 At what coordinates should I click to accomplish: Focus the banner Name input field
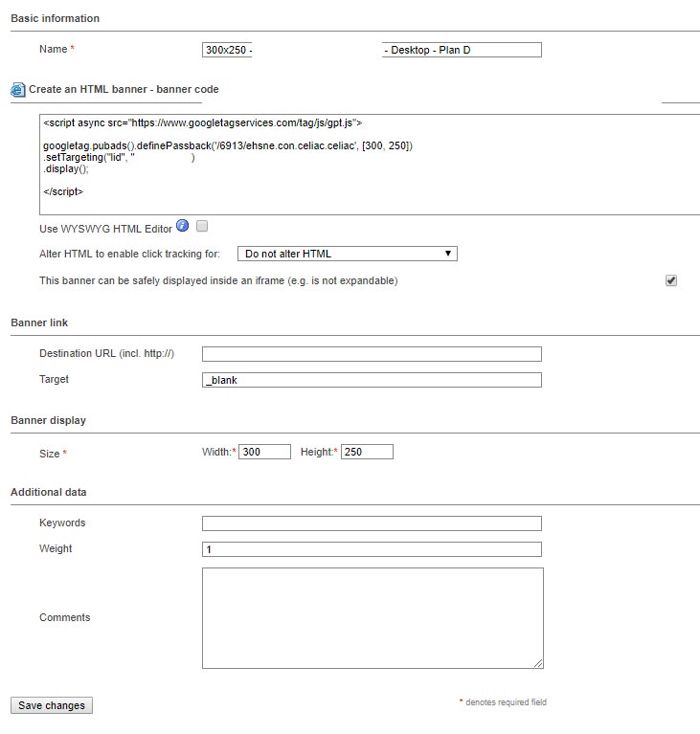pyautogui.click(x=372, y=50)
